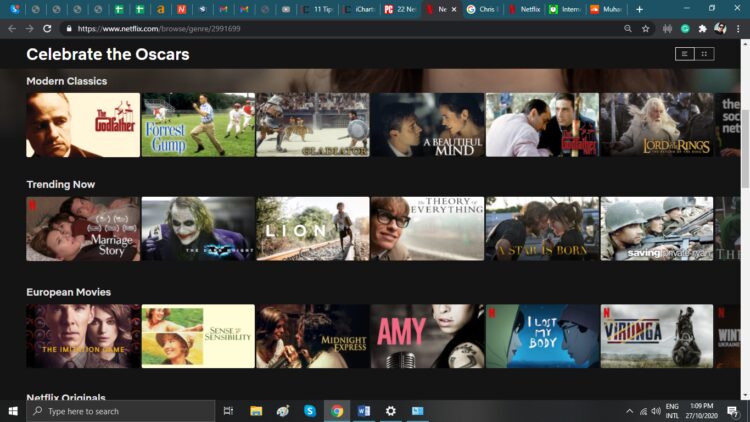Open the Midnight Express thumbnail

pos(313,336)
